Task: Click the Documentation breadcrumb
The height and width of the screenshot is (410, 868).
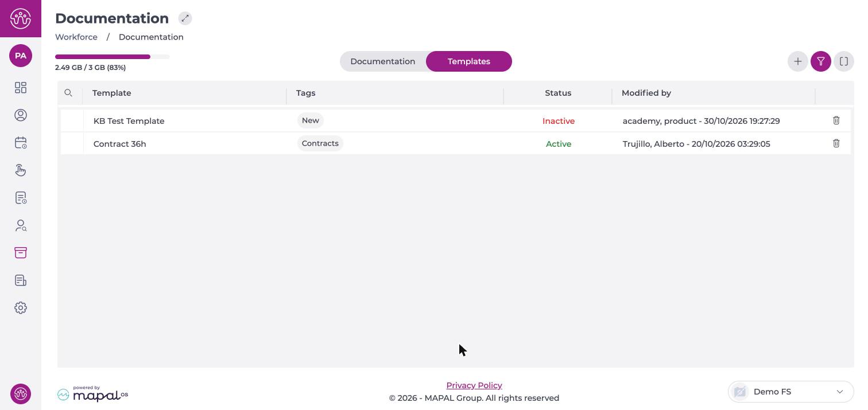Action: (151, 37)
